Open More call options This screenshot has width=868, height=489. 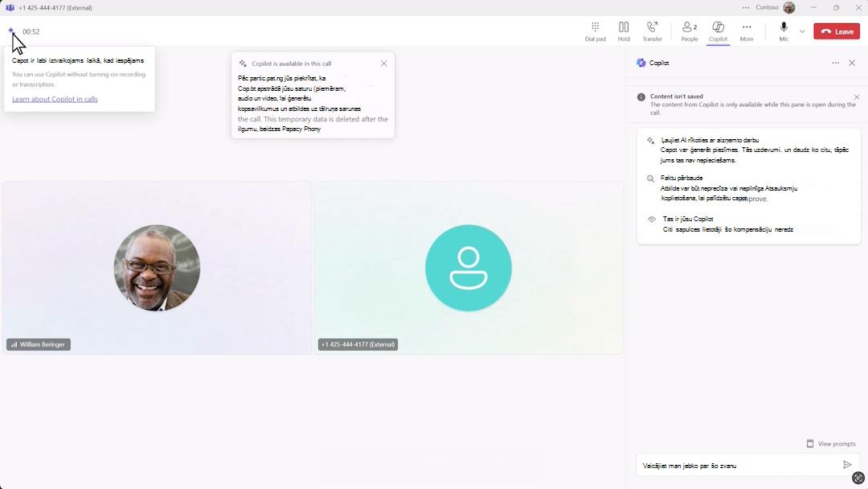pyautogui.click(x=747, y=31)
